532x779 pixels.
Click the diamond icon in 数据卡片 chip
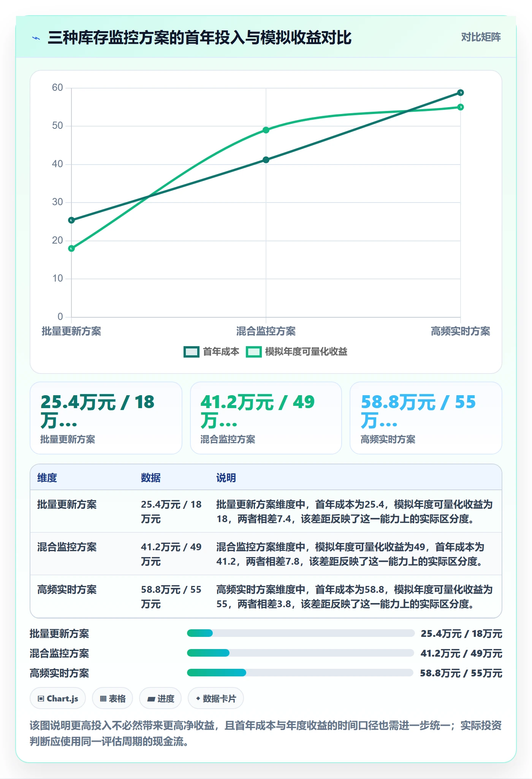click(198, 698)
